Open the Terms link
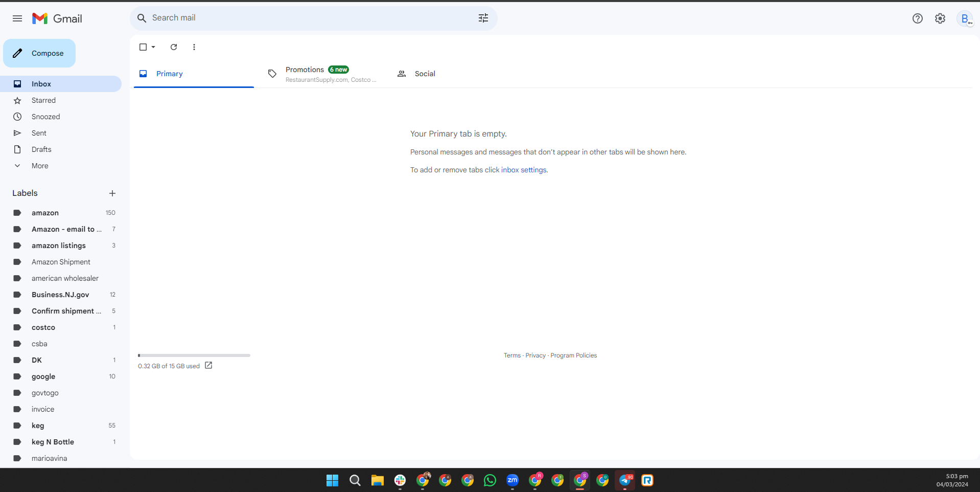 tap(512, 355)
